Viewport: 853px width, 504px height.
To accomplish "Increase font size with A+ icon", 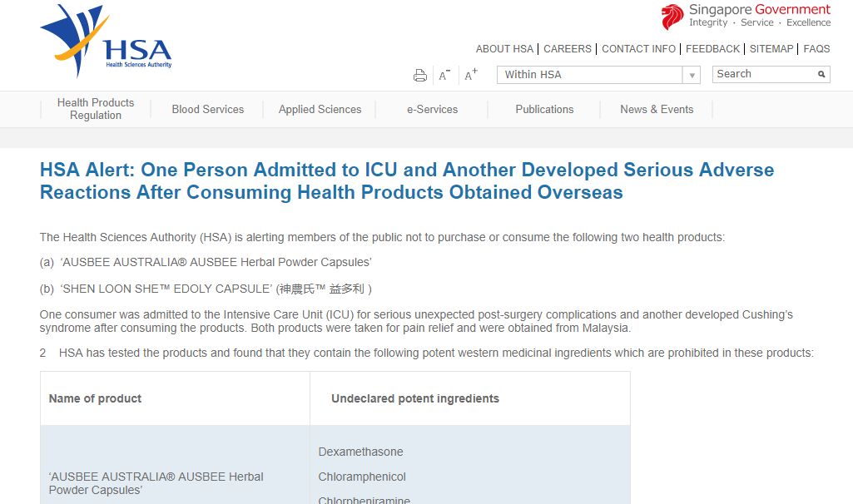I will pos(471,75).
